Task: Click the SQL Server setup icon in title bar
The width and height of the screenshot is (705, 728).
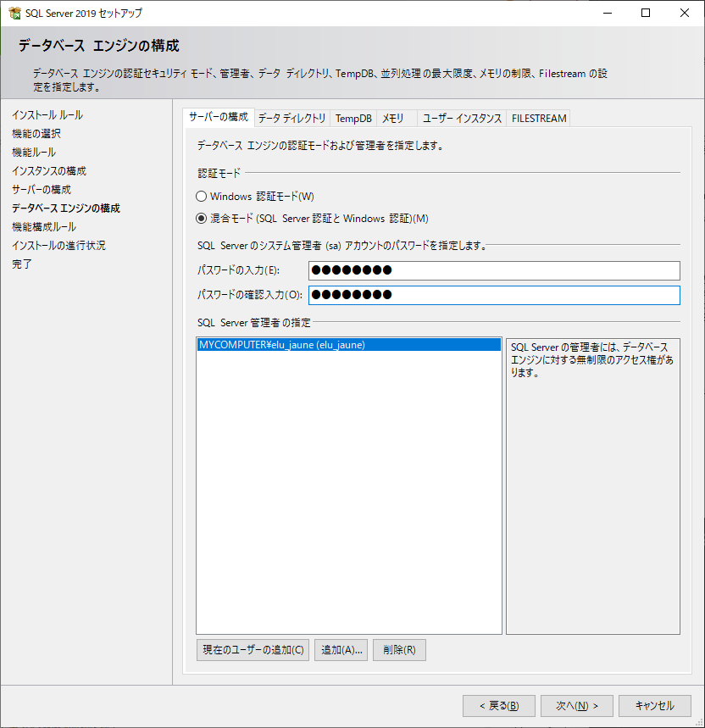Action: [15, 13]
